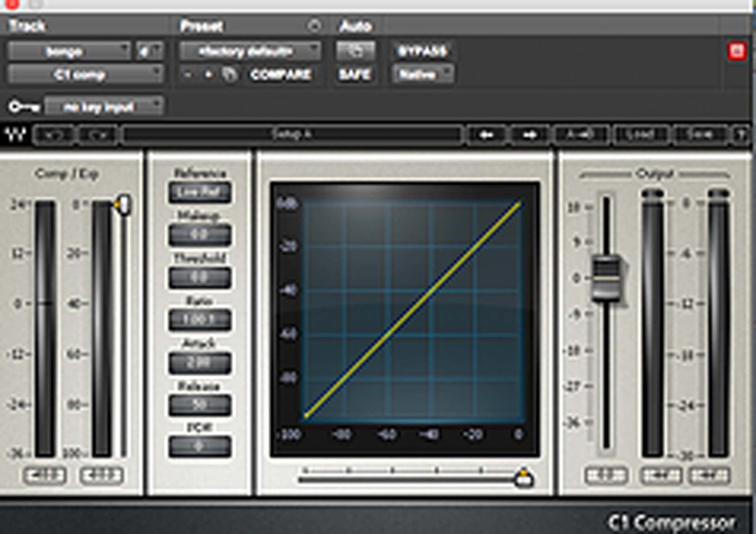756x534 pixels.
Task: Click the undo arrow in Waves toolbar
Action: coord(53,135)
